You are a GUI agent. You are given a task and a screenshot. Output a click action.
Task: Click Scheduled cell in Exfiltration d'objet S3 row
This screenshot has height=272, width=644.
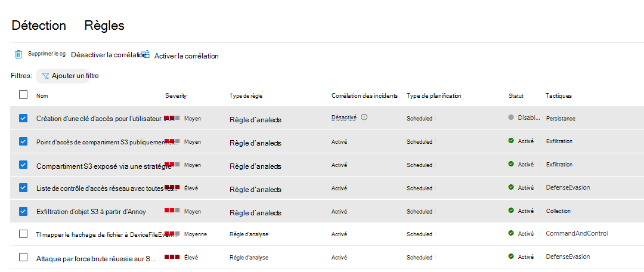(x=419, y=211)
